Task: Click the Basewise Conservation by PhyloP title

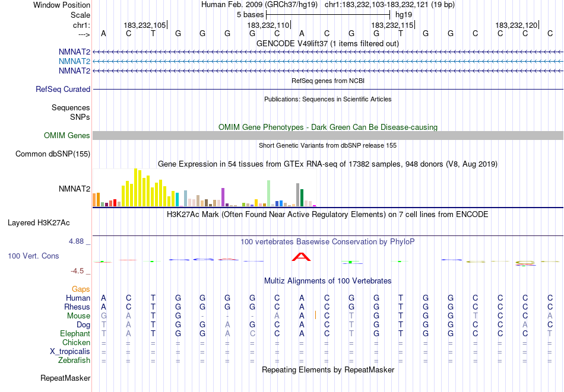Action: click(328, 242)
